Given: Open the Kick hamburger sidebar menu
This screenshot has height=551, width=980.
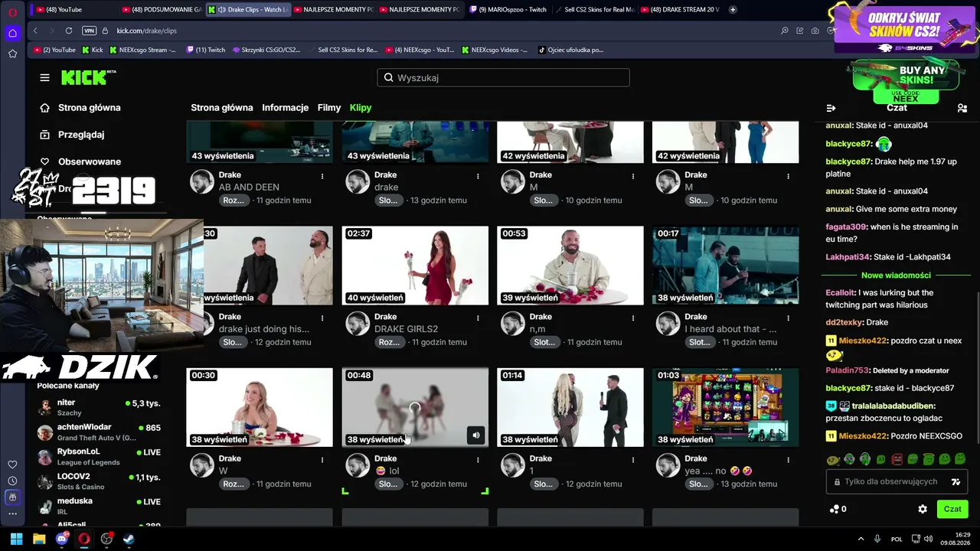Looking at the screenshot, I should pyautogui.click(x=44, y=77).
